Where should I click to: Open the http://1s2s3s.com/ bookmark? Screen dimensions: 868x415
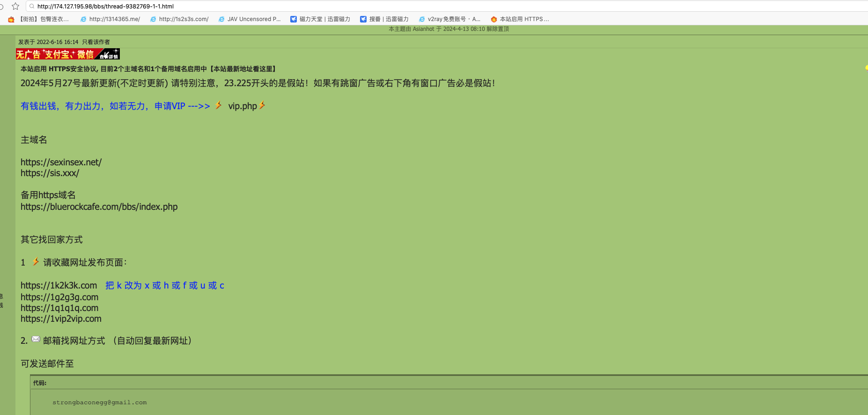point(179,19)
